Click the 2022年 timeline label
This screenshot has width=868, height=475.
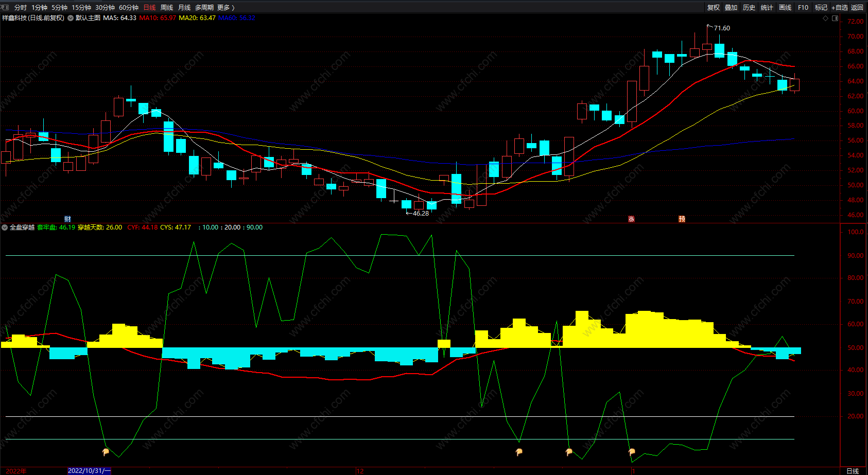tap(16, 471)
